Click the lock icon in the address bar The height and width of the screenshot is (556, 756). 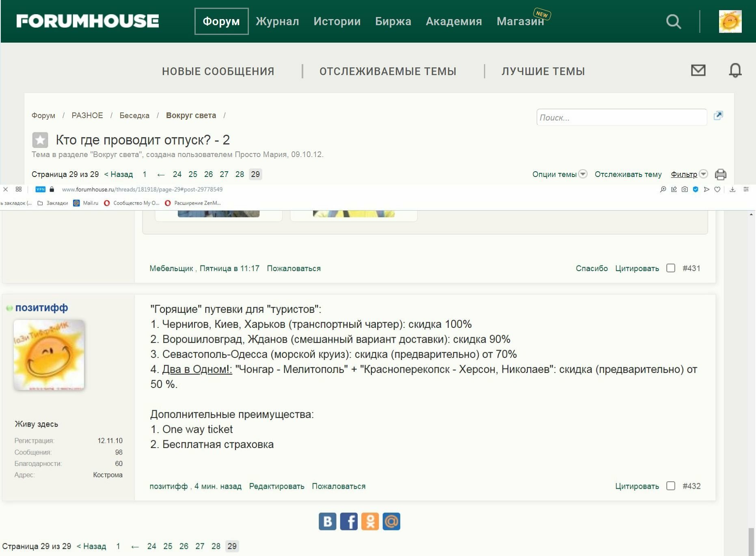pyautogui.click(x=52, y=189)
